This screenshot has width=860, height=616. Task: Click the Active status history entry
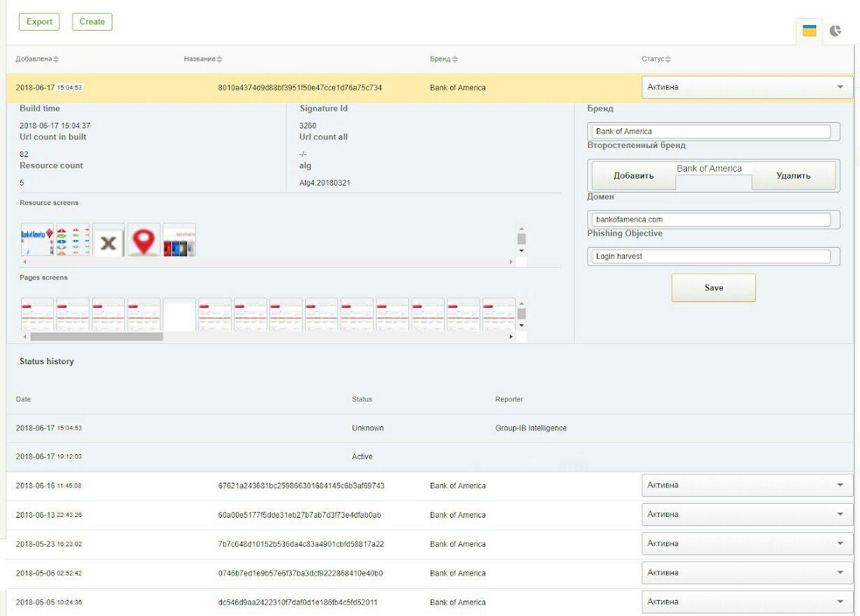click(362, 456)
